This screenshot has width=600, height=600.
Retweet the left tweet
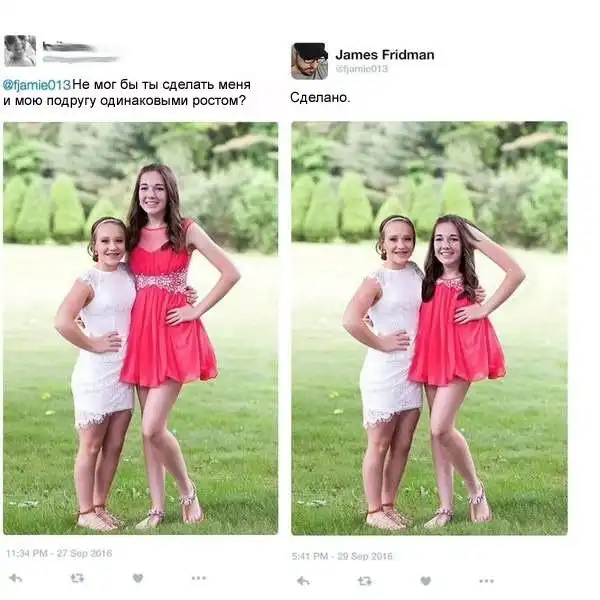click(77, 578)
